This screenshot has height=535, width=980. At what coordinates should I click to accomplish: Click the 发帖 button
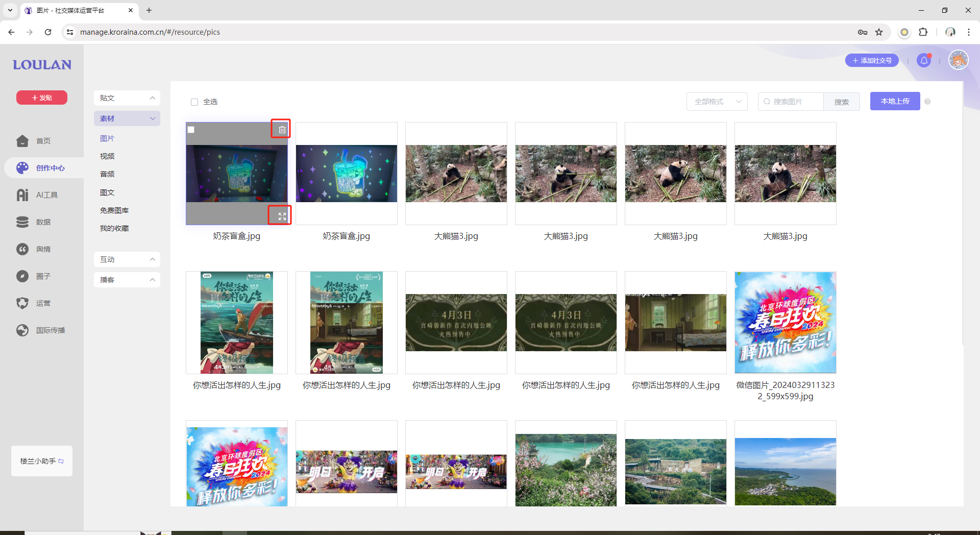(42, 98)
